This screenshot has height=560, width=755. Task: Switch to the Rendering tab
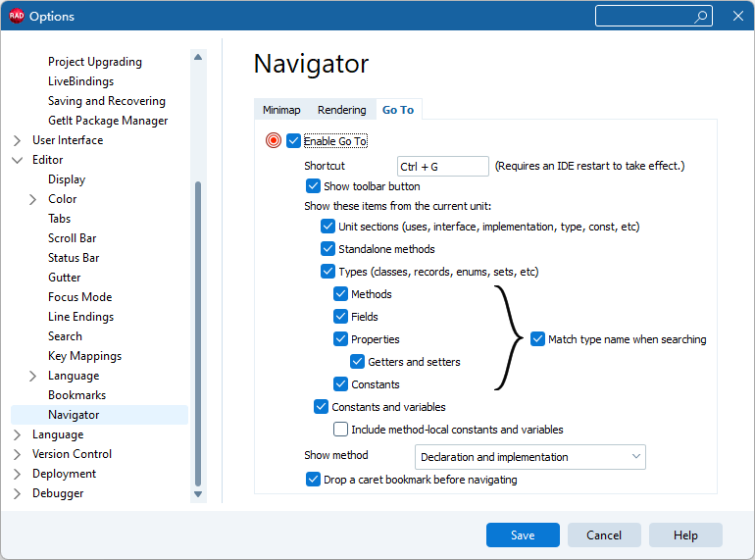[x=342, y=110]
